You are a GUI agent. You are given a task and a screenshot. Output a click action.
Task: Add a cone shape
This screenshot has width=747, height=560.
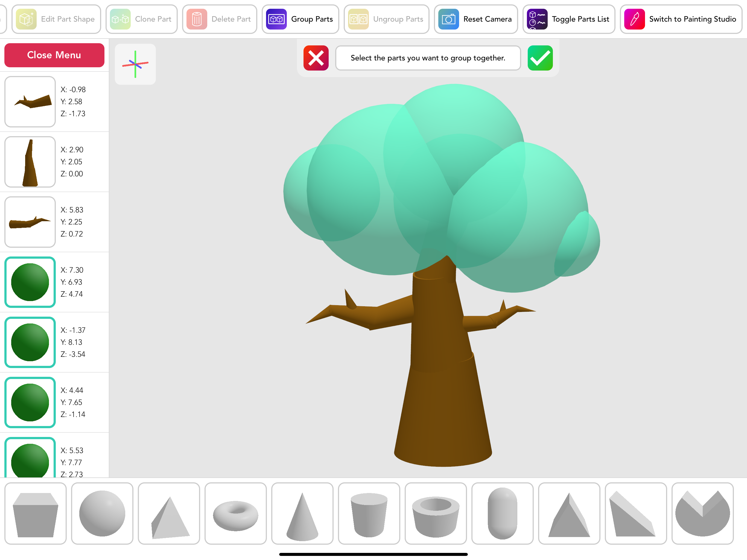point(302,513)
